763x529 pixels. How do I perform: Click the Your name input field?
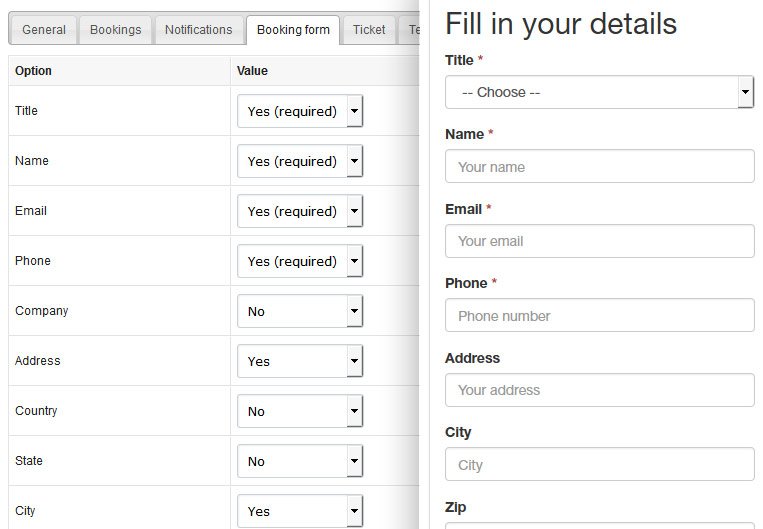point(600,166)
